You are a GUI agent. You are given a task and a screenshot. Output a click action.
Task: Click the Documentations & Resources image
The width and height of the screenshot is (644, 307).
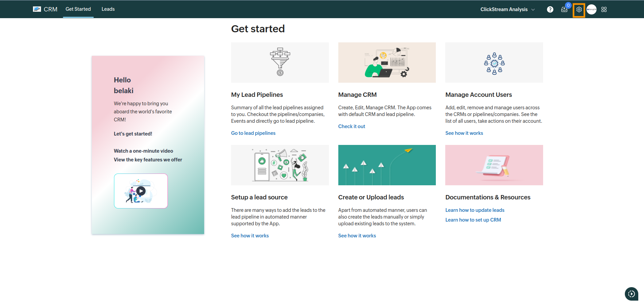tap(494, 165)
